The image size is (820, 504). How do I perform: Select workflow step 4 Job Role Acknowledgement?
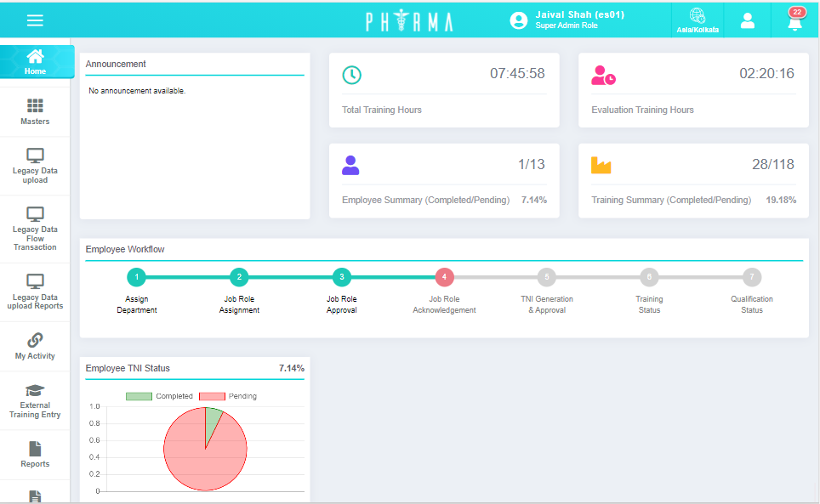(x=444, y=277)
